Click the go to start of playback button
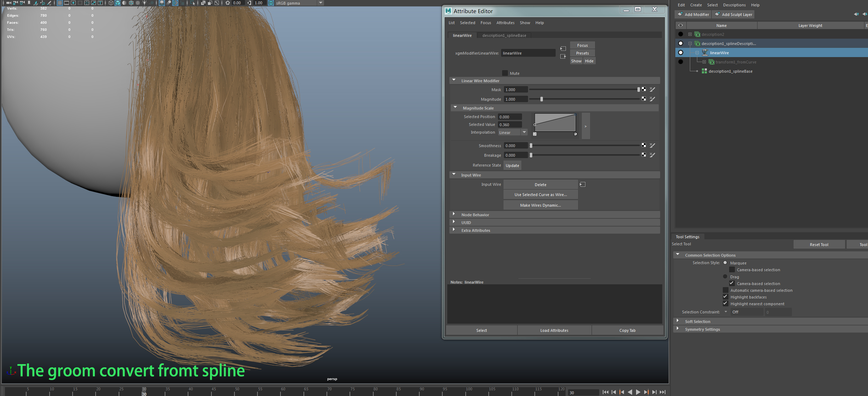This screenshot has width=868, height=396. coord(606,392)
